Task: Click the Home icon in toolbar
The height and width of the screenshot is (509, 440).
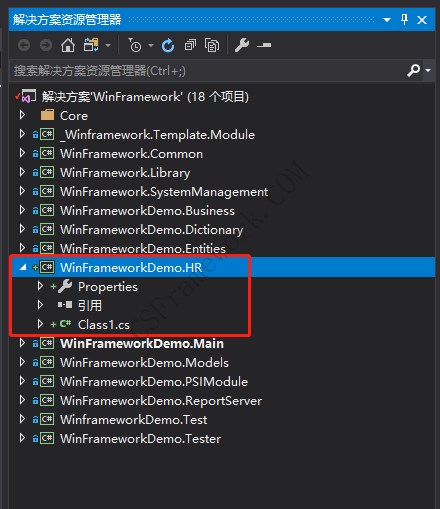Action: (68, 45)
